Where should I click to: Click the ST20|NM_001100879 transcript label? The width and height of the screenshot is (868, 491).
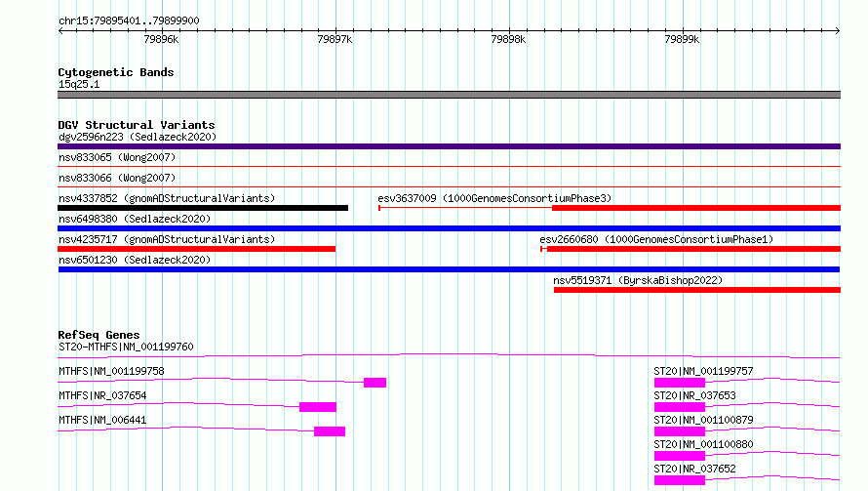703,420
